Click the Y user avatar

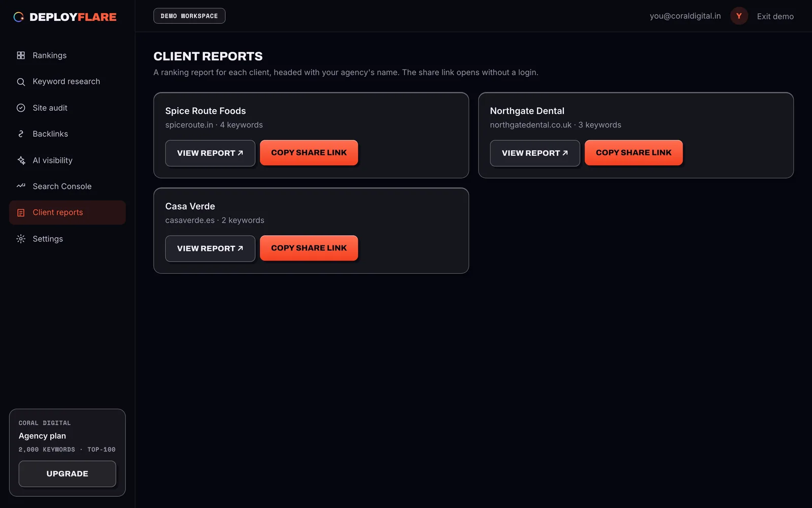tap(739, 16)
